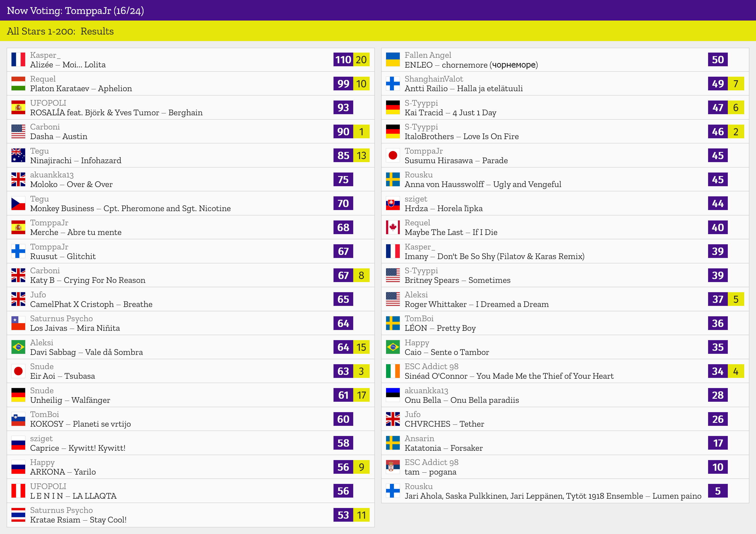Select the Swedish flag beside LÉON – Pretty Boy
This screenshot has height=534, width=756.
(393, 323)
